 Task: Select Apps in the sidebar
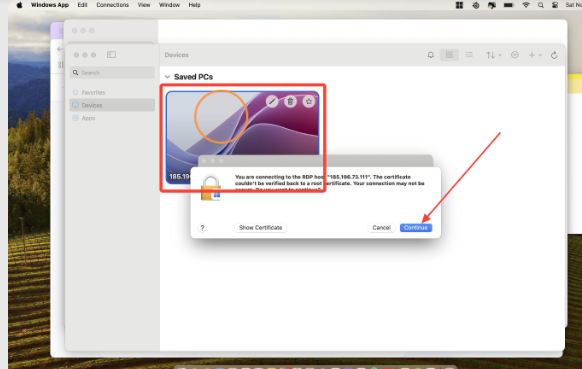pos(112,118)
